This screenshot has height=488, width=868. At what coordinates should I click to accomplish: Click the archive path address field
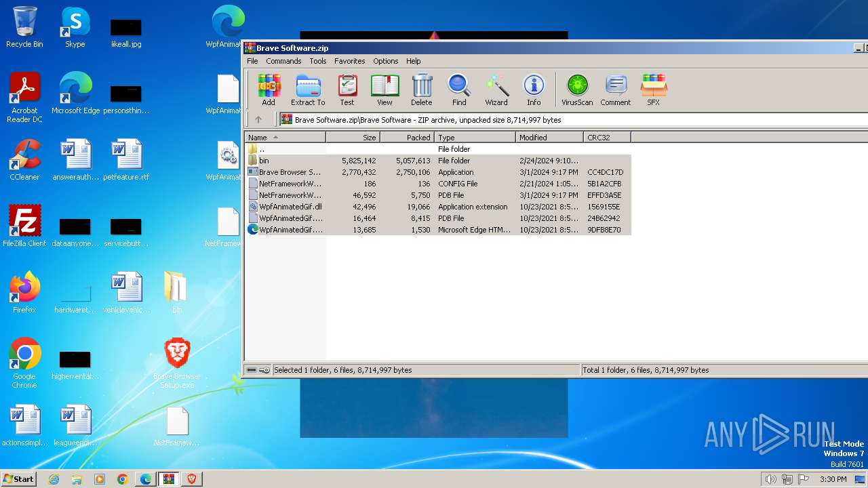tap(574, 119)
